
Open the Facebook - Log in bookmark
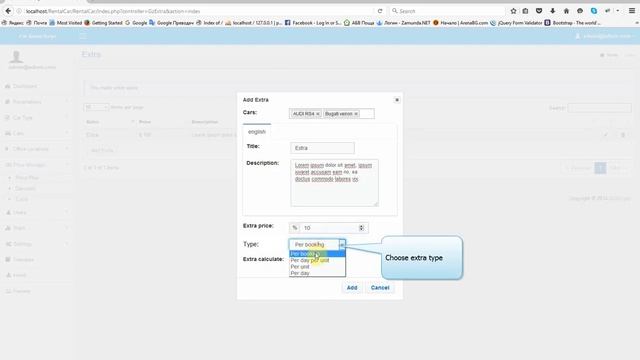(x=313, y=23)
